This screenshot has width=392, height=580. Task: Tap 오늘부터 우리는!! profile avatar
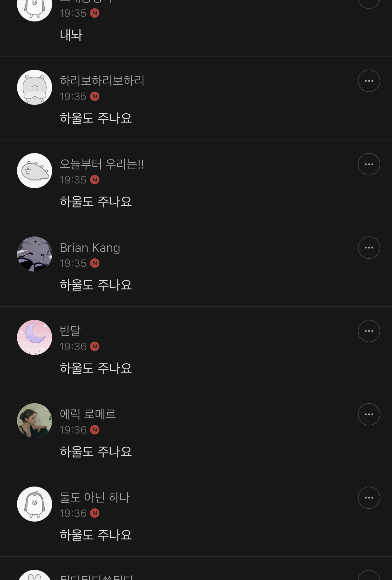(x=34, y=171)
